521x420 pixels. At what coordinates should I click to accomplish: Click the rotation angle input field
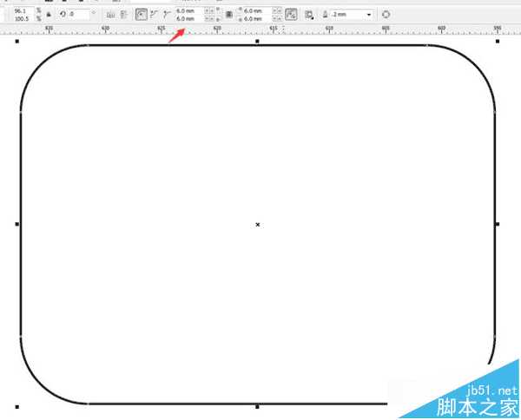[x=78, y=15]
